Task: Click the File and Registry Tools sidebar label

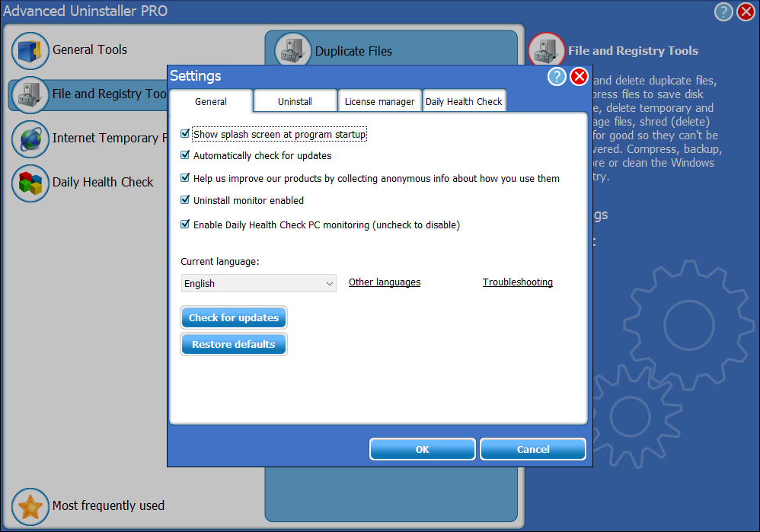Action: 110,94
